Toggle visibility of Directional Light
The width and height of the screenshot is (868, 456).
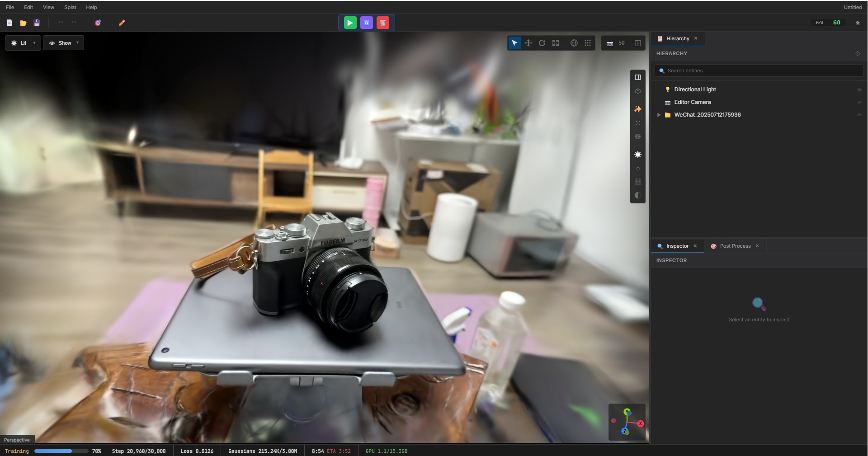click(x=859, y=89)
